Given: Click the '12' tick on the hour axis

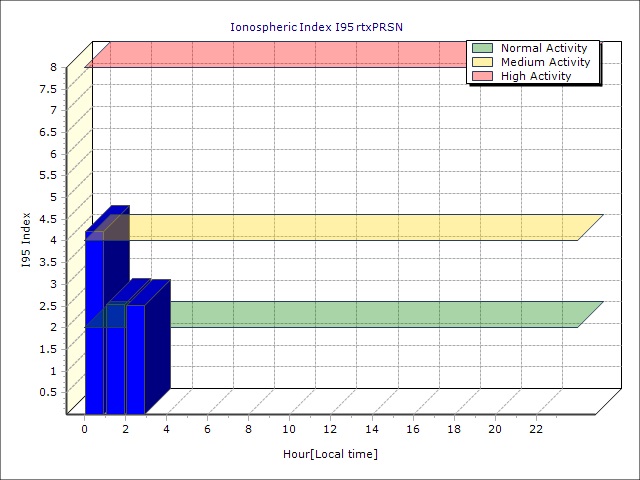Looking at the screenshot, I should point(331,429).
